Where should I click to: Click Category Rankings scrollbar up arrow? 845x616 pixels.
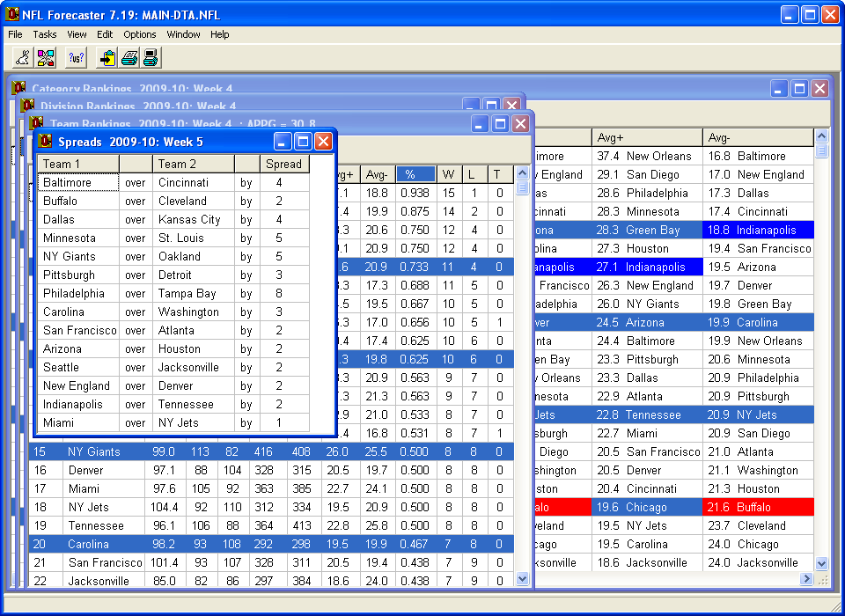coord(821,136)
